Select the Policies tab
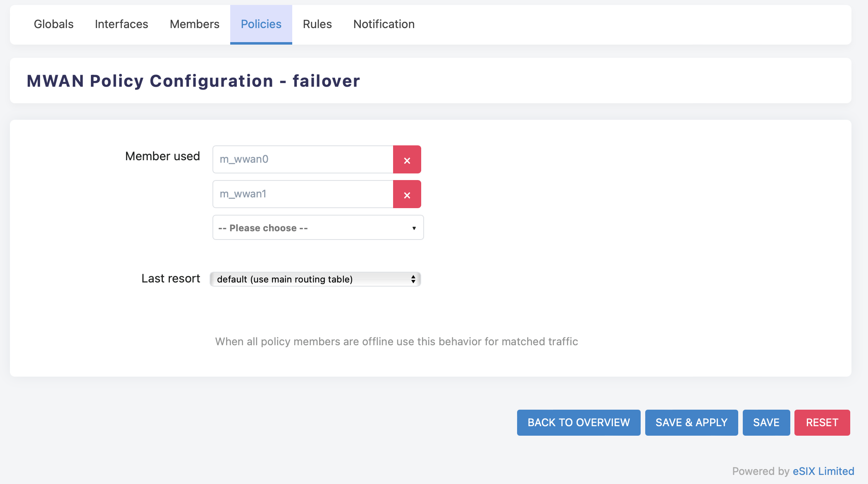The image size is (868, 484). (x=261, y=24)
